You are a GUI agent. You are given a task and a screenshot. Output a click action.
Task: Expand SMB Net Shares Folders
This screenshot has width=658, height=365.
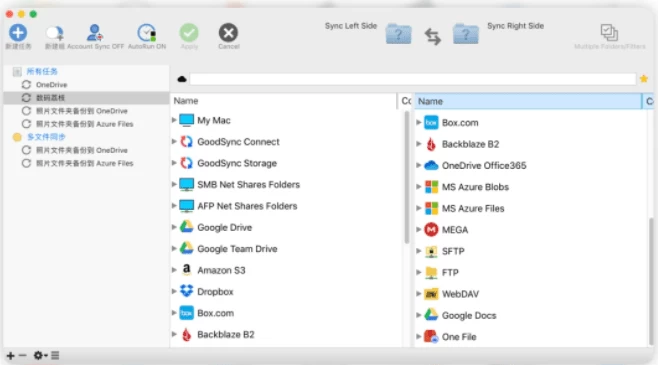coord(174,185)
